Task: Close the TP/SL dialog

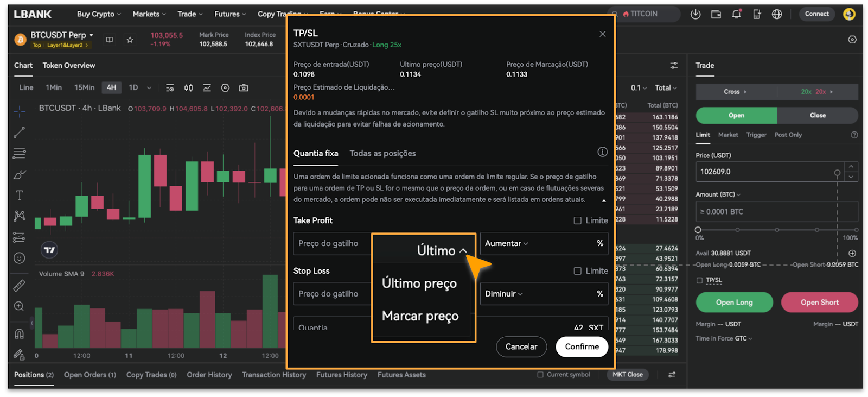Action: pyautogui.click(x=602, y=34)
